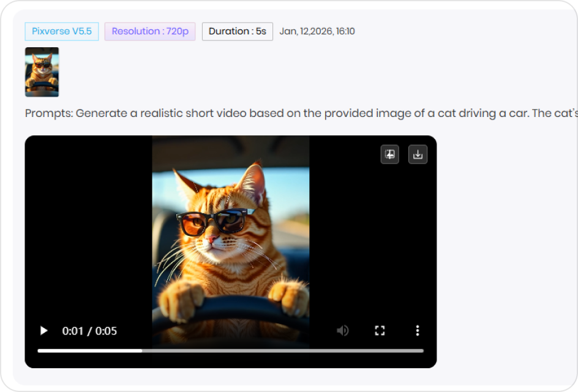Click the Duration : 5s label
Image resolution: width=578 pixels, height=392 pixels.
(x=237, y=31)
